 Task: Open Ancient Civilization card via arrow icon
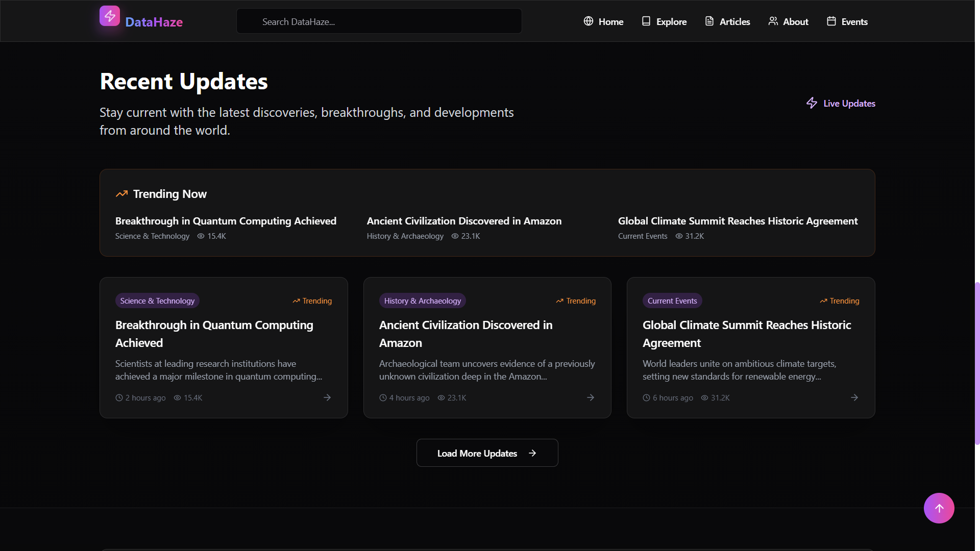(x=591, y=397)
